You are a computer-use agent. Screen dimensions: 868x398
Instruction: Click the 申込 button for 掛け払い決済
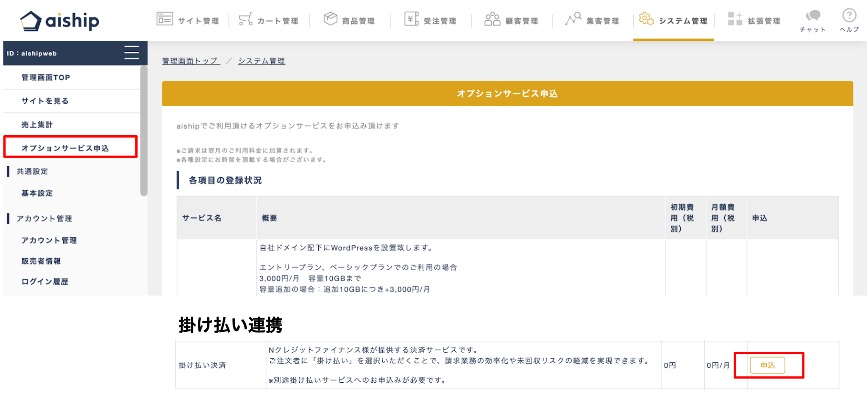(x=767, y=365)
